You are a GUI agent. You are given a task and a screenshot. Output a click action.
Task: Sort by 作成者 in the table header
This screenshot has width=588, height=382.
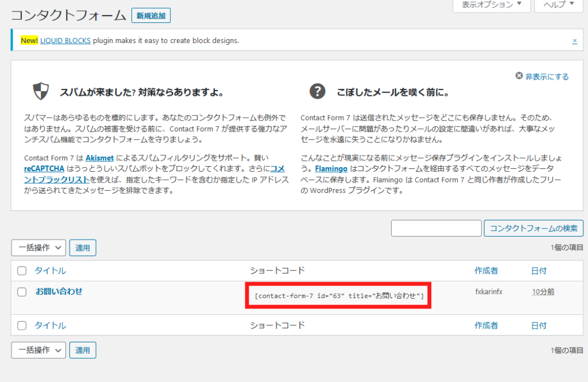click(486, 271)
